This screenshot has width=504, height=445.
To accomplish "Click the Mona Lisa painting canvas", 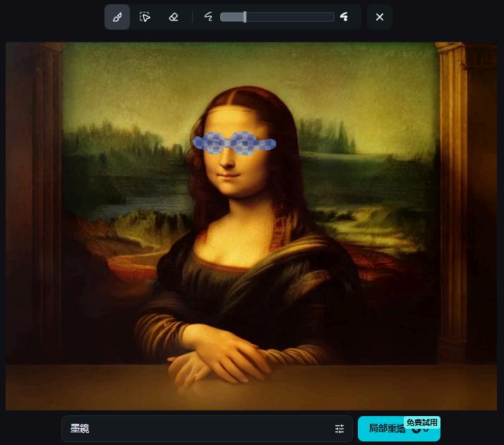I will pos(251,226).
